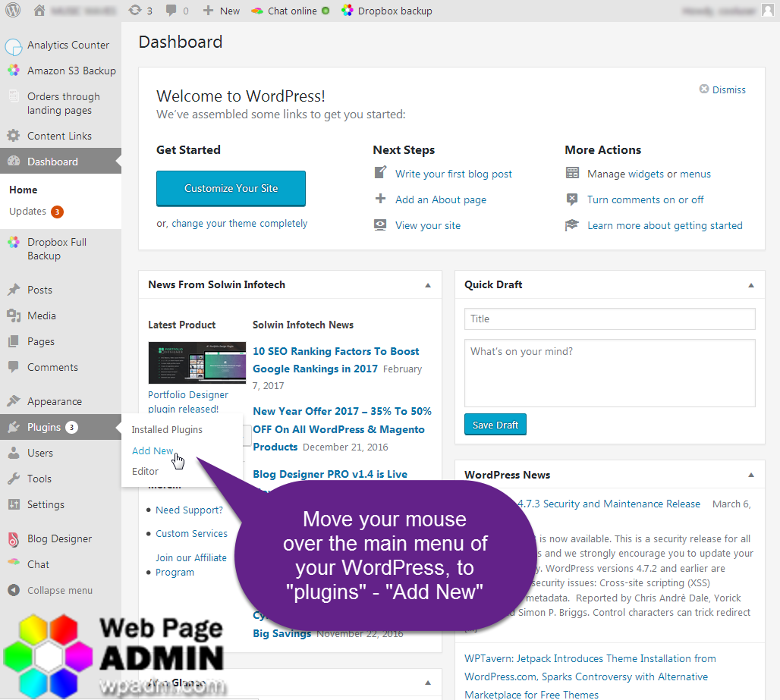Click Join our Affiliate Program link

(x=191, y=565)
